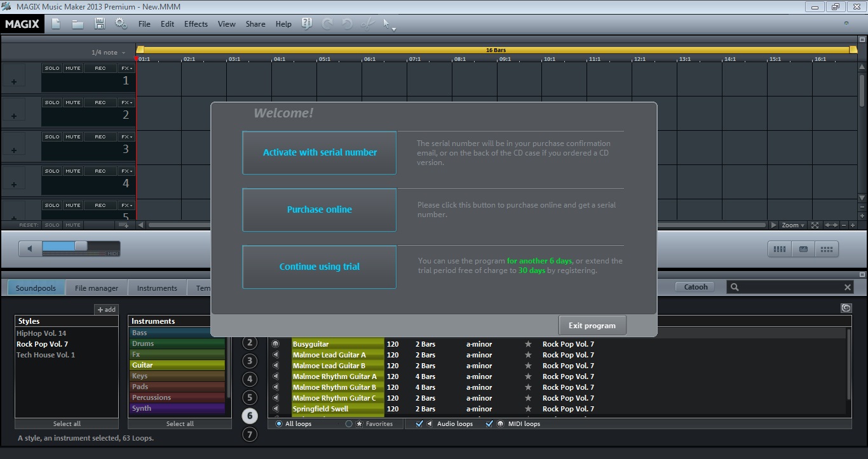Expand track 3 with its plus button

tap(14, 150)
